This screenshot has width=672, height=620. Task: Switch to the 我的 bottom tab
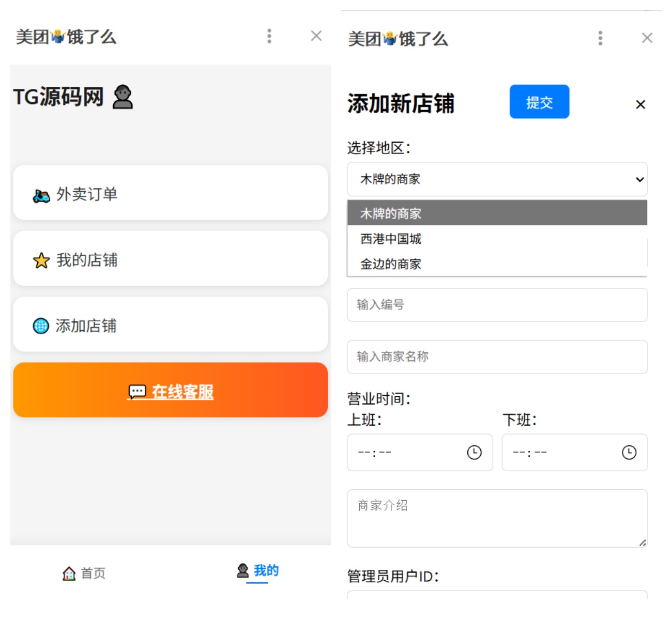tap(258, 571)
